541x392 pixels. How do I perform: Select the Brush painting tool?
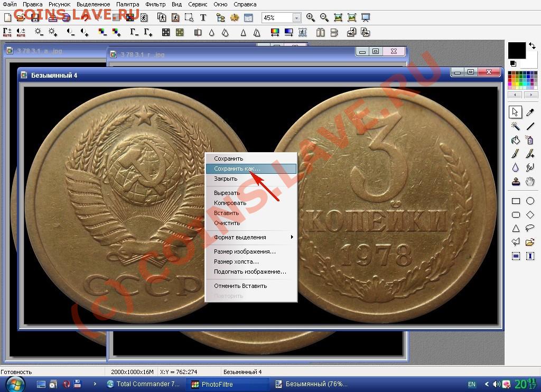[516, 154]
